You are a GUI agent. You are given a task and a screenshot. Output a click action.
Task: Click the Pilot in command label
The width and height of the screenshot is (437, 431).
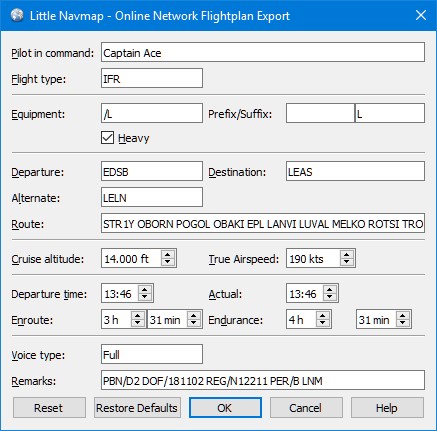[x=52, y=53]
